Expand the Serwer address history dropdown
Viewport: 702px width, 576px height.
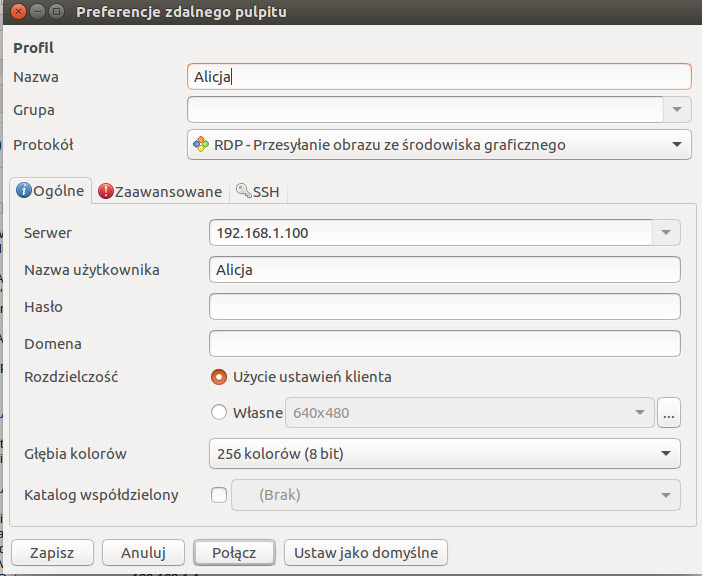coord(666,232)
